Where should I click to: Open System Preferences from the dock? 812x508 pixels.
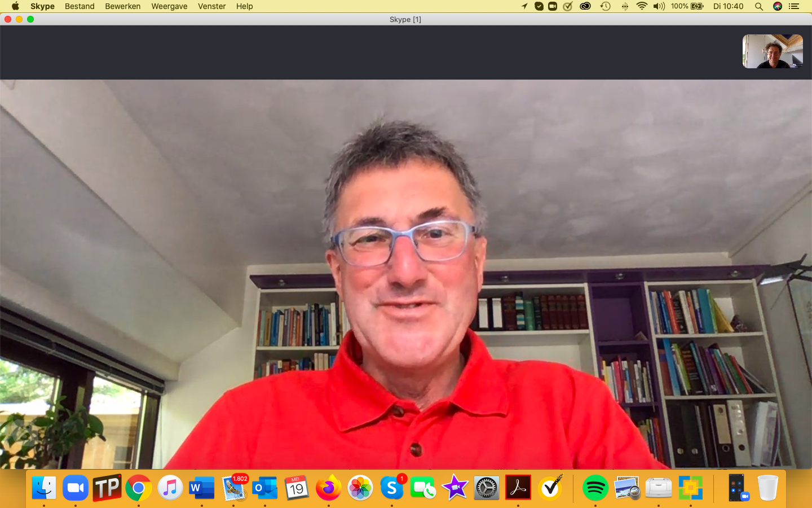[x=486, y=488]
